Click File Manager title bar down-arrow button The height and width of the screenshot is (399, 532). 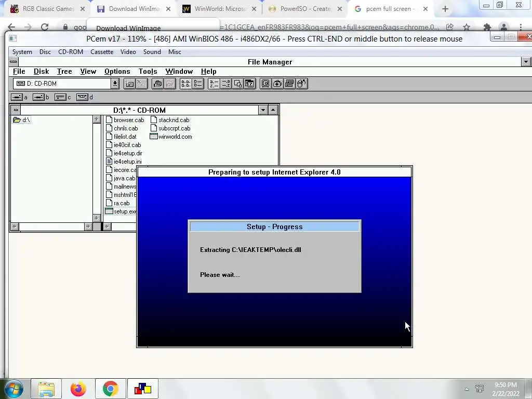[x=526, y=62]
